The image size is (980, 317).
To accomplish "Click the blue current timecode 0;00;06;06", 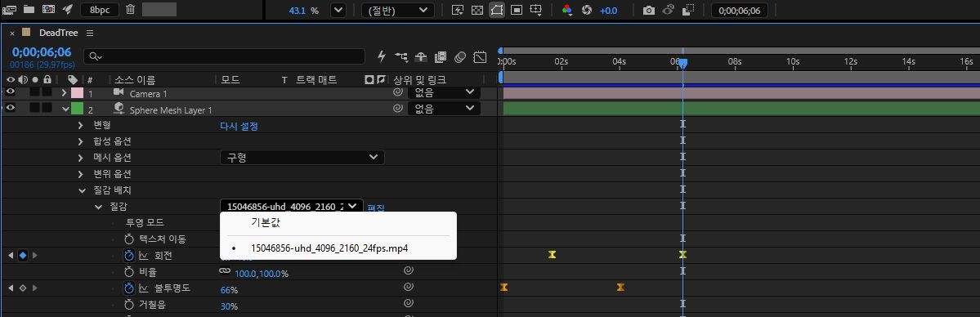I will coord(42,52).
